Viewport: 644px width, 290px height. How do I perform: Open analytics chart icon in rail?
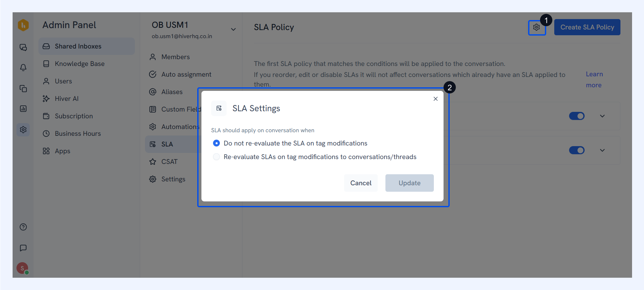[x=23, y=109]
